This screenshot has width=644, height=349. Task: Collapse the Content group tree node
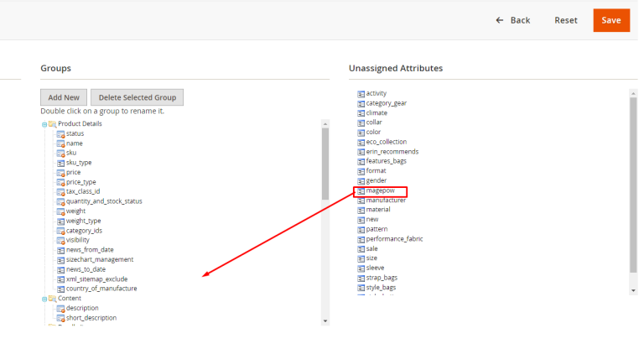coord(44,299)
